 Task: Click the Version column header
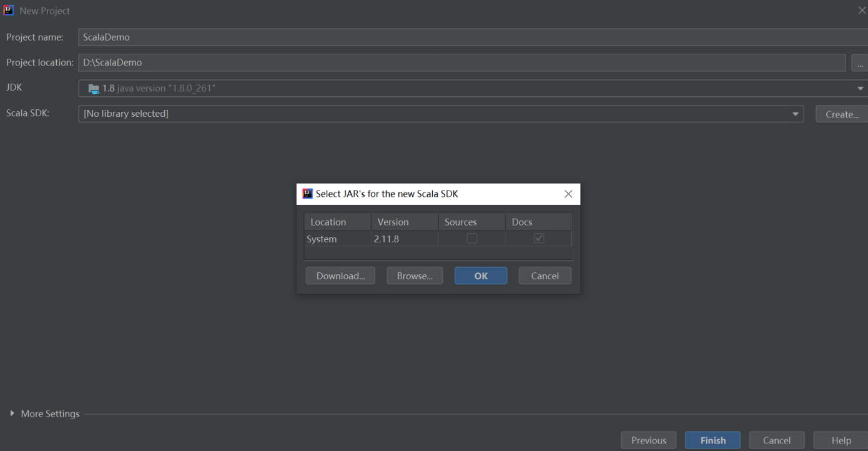click(x=405, y=222)
